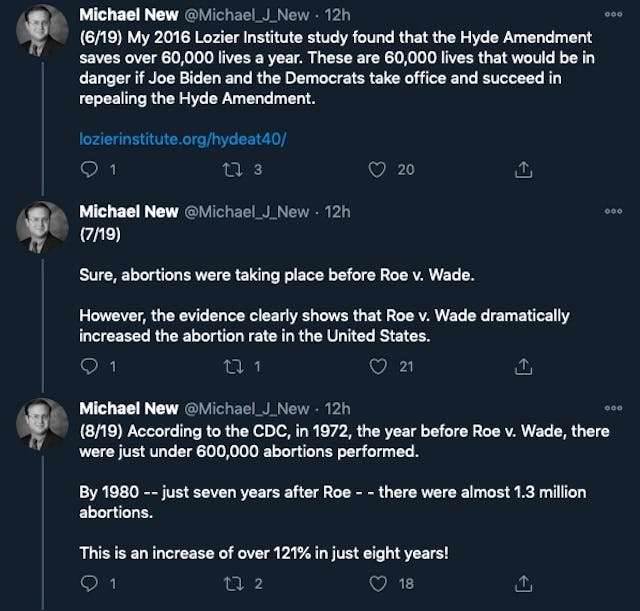This screenshot has width=640, height=611.
Task: Retweet the 6/19 Lozier Institute tweet
Action: (x=232, y=170)
